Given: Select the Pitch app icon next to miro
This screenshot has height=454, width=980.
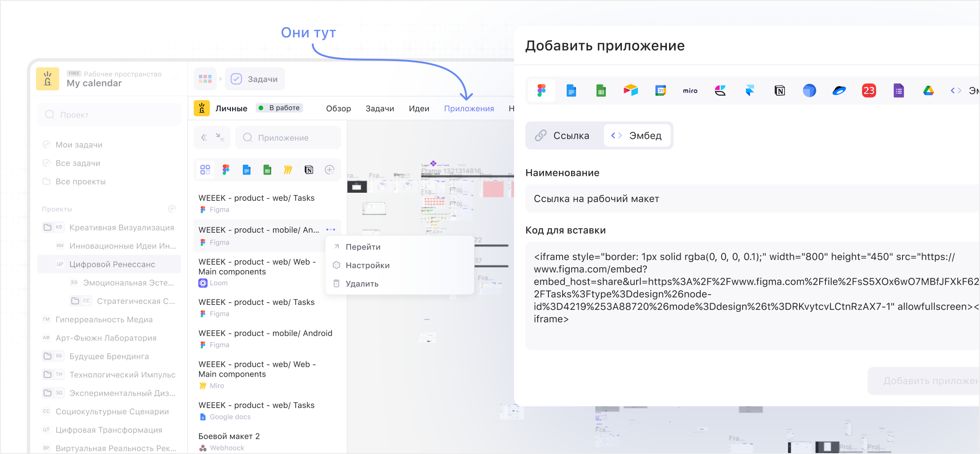Looking at the screenshot, I should (x=720, y=91).
